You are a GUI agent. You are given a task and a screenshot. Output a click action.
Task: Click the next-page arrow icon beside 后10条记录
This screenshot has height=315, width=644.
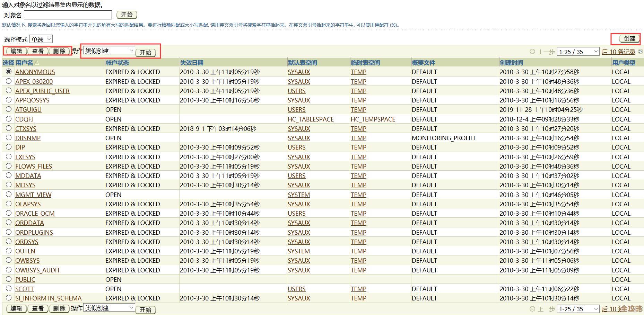click(641, 51)
